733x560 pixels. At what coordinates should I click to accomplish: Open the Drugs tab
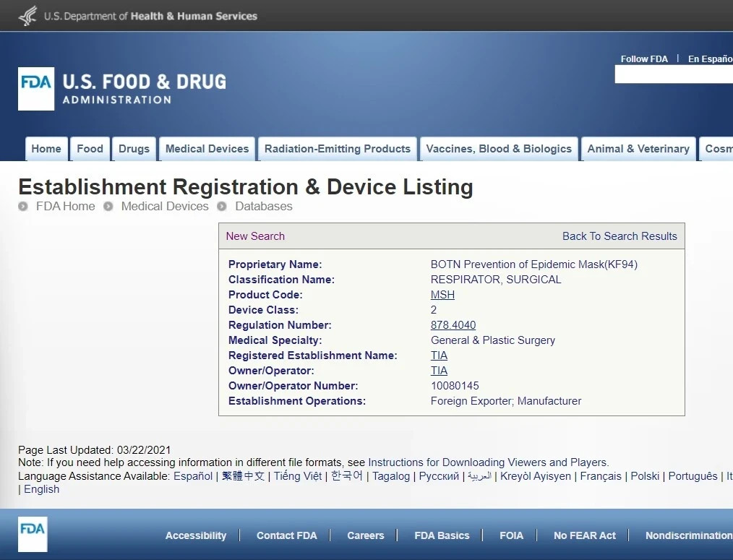click(134, 149)
